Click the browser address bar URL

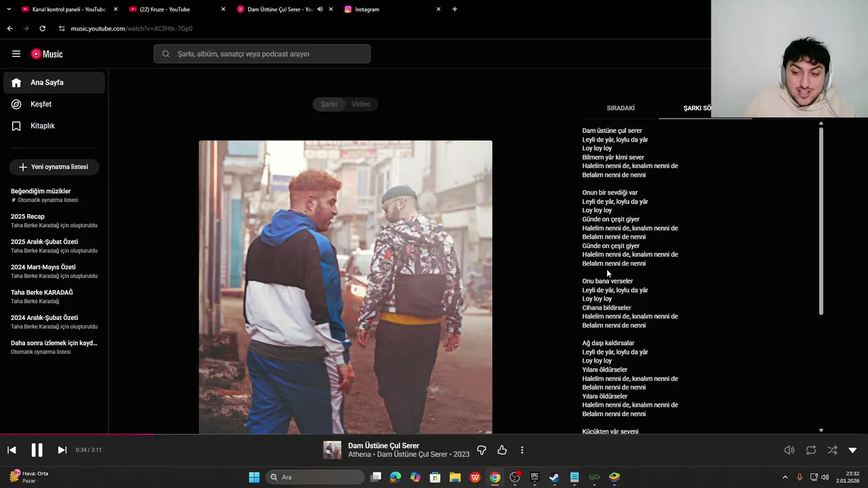point(132,28)
